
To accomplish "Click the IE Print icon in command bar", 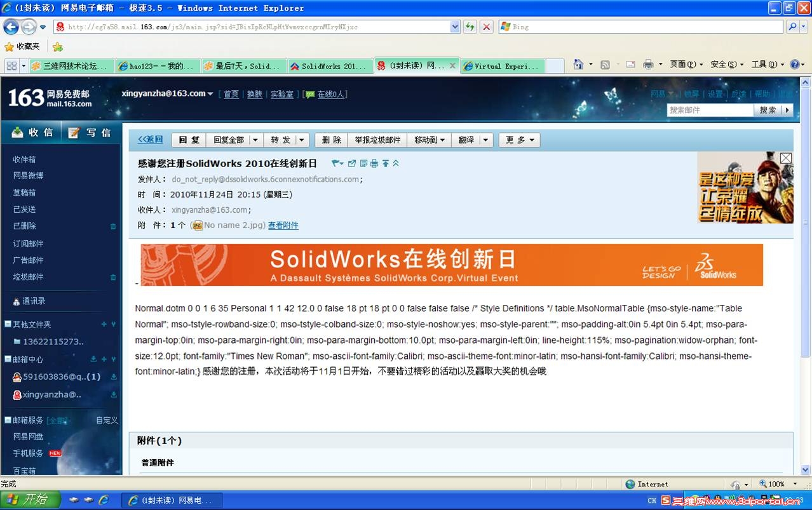I will pos(648,65).
